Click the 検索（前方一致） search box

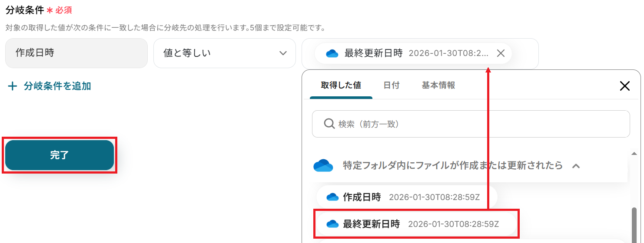click(x=471, y=124)
